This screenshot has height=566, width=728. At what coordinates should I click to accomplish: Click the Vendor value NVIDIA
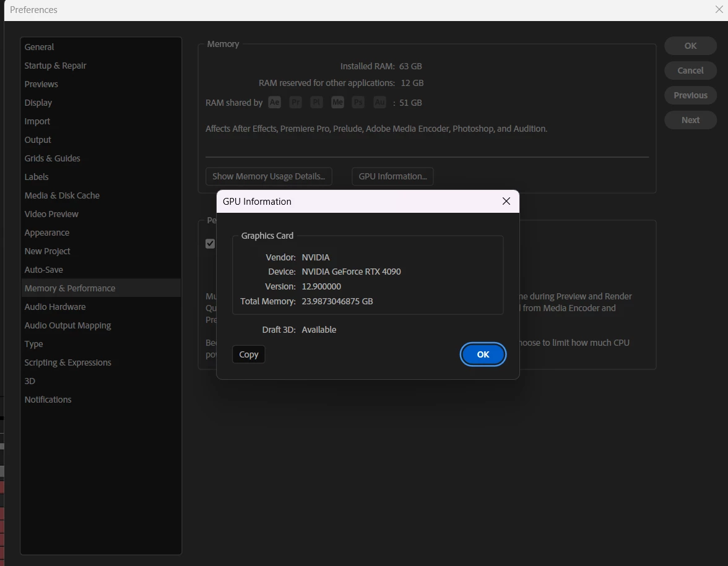point(316,257)
